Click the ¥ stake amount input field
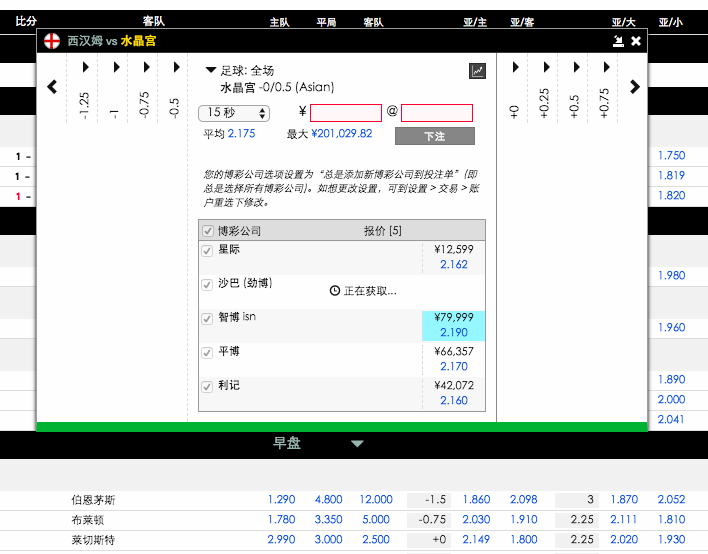Image resolution: width=708 pixels, height=554 pixels. [x=346, y=113]
